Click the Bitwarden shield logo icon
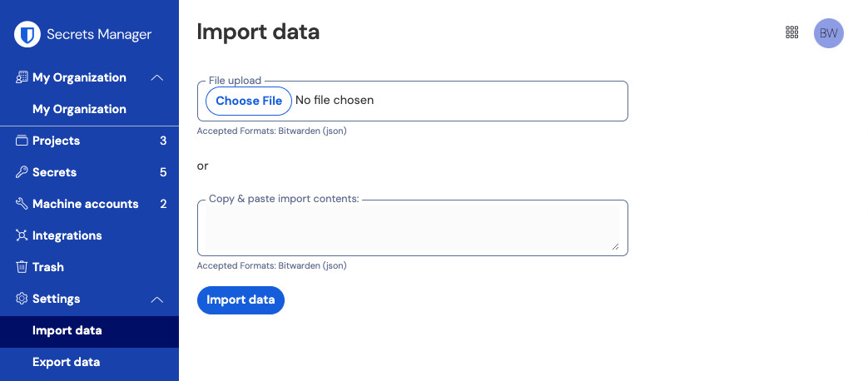Screen dimensions: 868x381 [x=27, y=34]
